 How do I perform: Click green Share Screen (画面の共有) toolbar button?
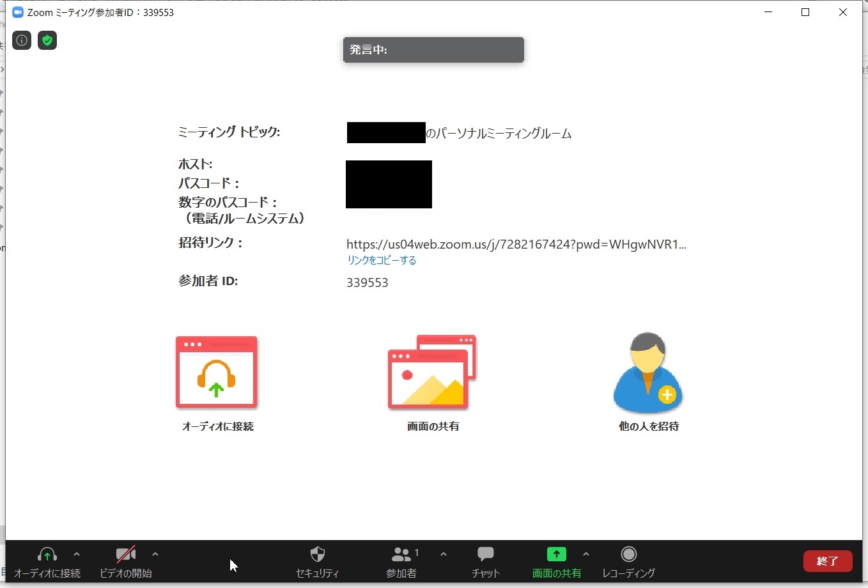557,562
